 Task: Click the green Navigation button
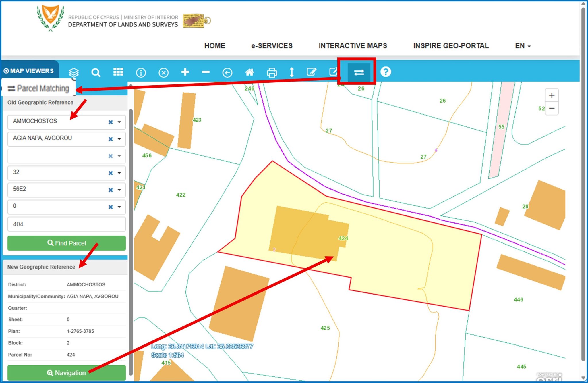66,373
